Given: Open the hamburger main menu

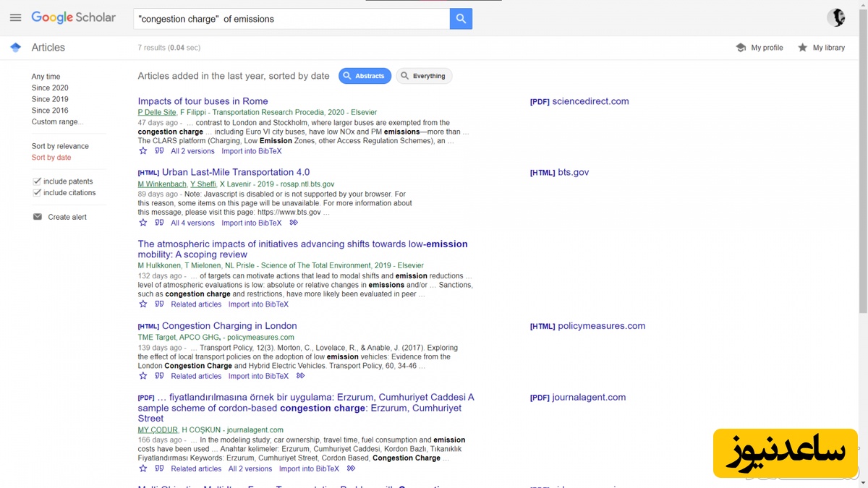Looking at the screenshot, I should [15, 18].
